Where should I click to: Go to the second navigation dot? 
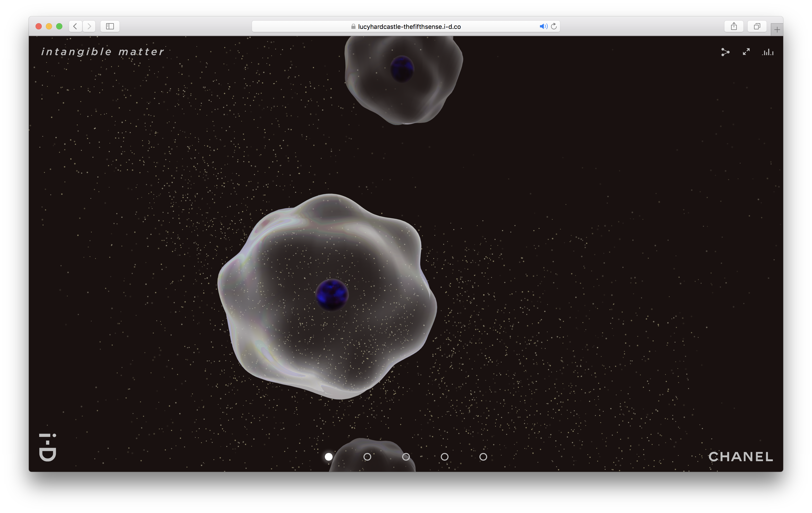pyautogui.click(x=367, y=457)
